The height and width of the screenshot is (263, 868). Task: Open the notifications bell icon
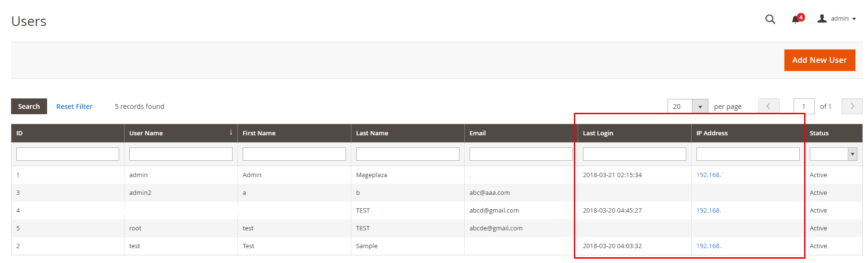click(796, 19)
